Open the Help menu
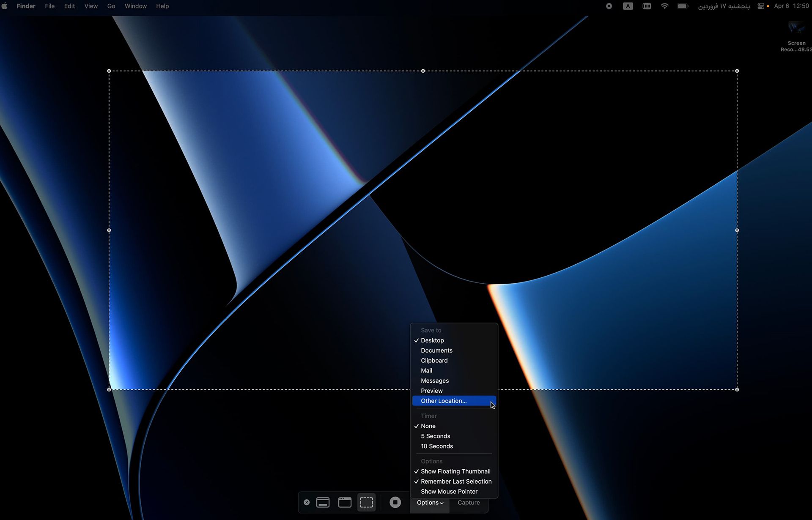Image resolution: width=812 pixels, height=520 pixels. click(x=162, y=6)
